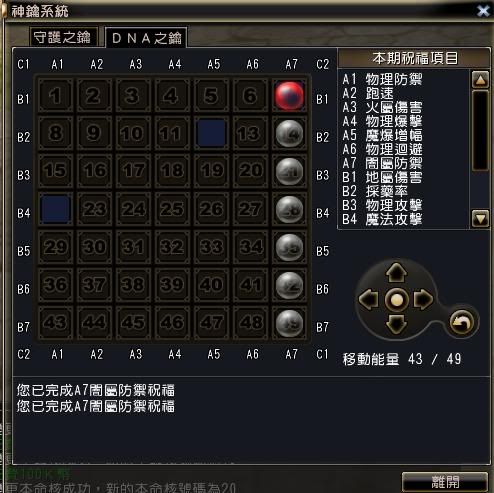This screenshot has height=493, width=494.
Task: Click the golden undo/reset arrow icon
Action: coord(462,322)
